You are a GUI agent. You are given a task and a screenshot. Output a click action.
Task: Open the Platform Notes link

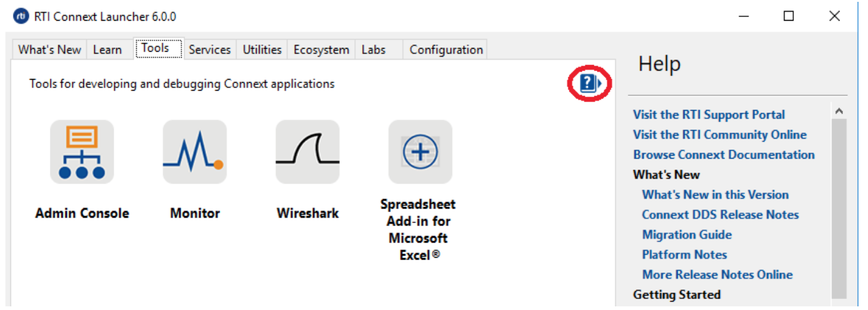[x=684, y=255]
